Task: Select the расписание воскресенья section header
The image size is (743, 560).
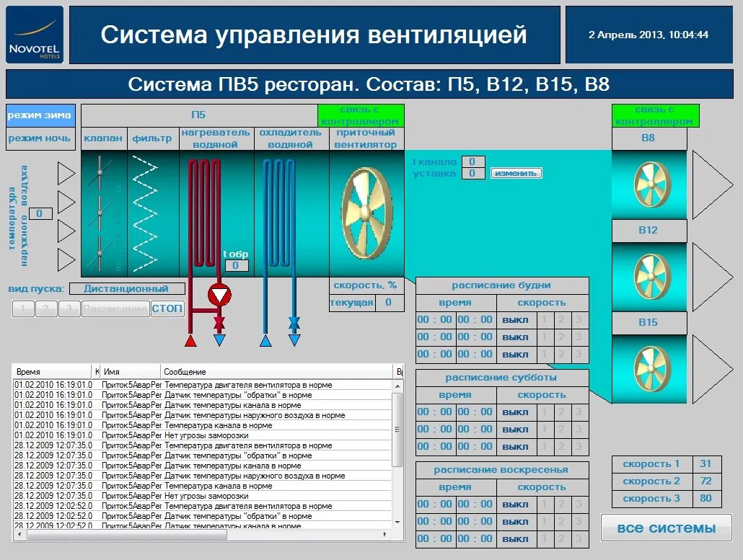Action: tap(500, 469)
